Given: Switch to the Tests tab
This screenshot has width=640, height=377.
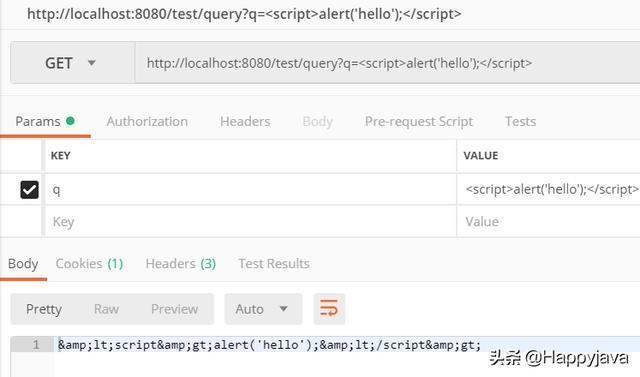Looking at the screenshot, I should [520, 121].
